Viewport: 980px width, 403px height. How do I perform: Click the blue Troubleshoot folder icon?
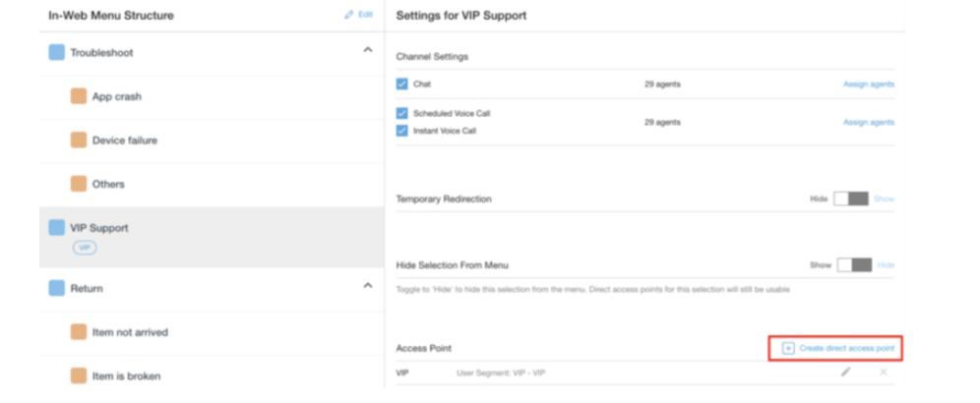tap(57, 52)
